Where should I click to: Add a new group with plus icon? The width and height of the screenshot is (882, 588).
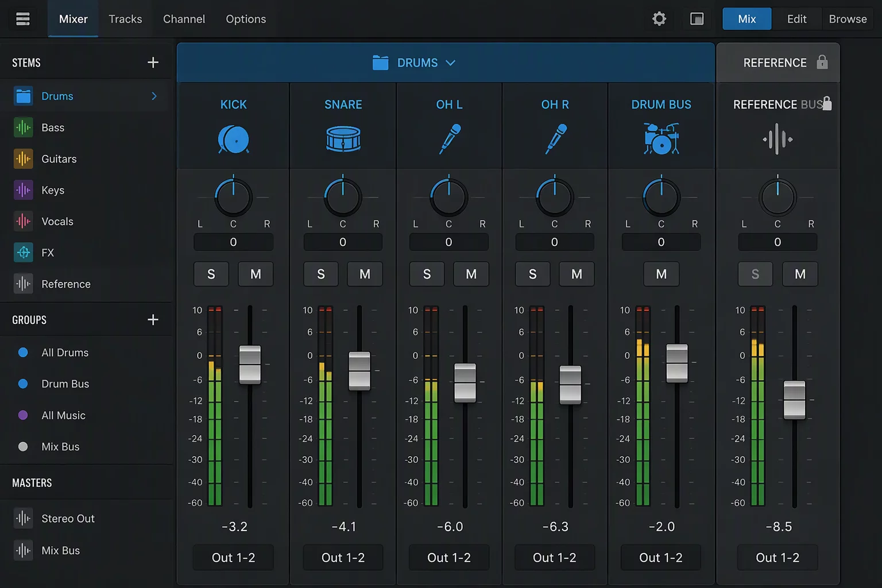[x=153, y=319]
